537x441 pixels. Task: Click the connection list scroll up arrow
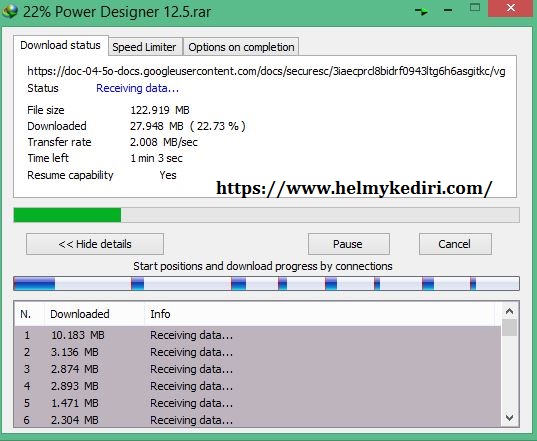pyautogui.click(x=510, y=311)
